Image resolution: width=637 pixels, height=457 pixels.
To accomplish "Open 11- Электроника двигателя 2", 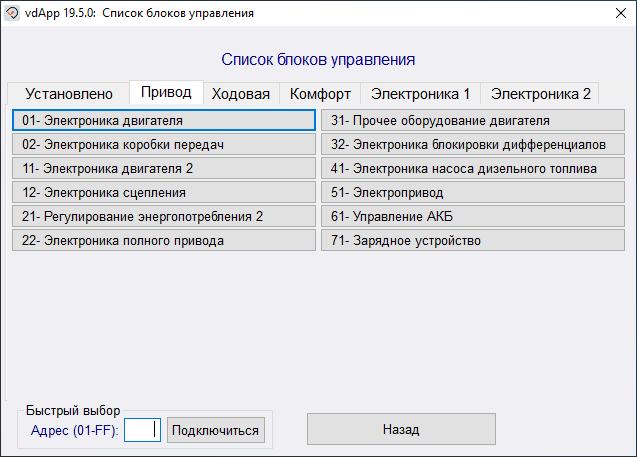I will (164, 169).
